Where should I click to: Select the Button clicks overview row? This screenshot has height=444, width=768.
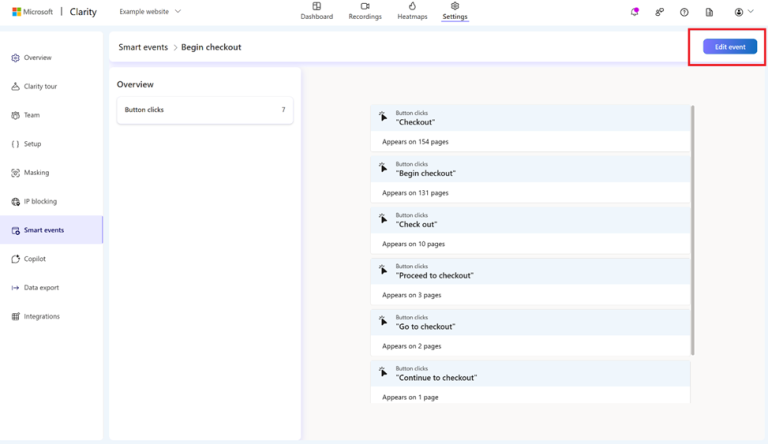204,110
